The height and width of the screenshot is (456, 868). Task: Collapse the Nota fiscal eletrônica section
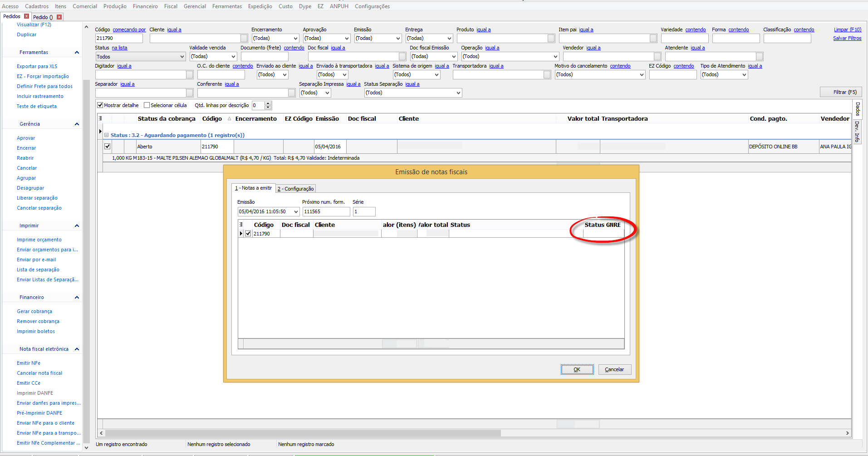pyautogui.click(x=77, y=349)
